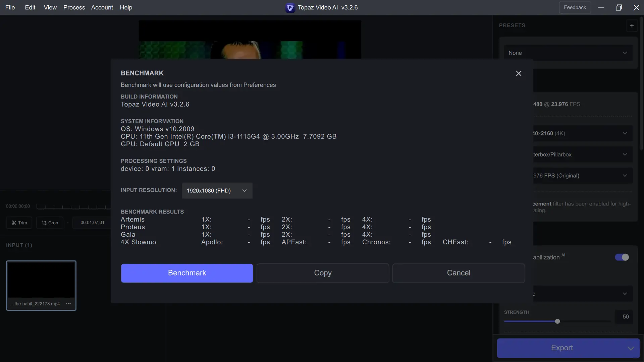Image resolution: width=644 pixels, height=362 pixels.
Task: Open the 2160 (4K) output resolution dropdown
Action: pyautogui.click(x=582, y=133)
